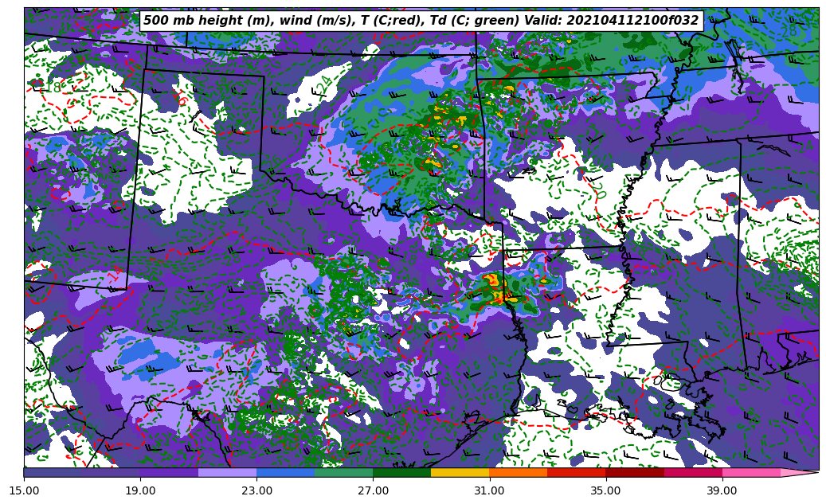Click the 31.00 colorbar tick label
Image resolution: width=826 pixels, height=504 pixels.
pos(489,491)
